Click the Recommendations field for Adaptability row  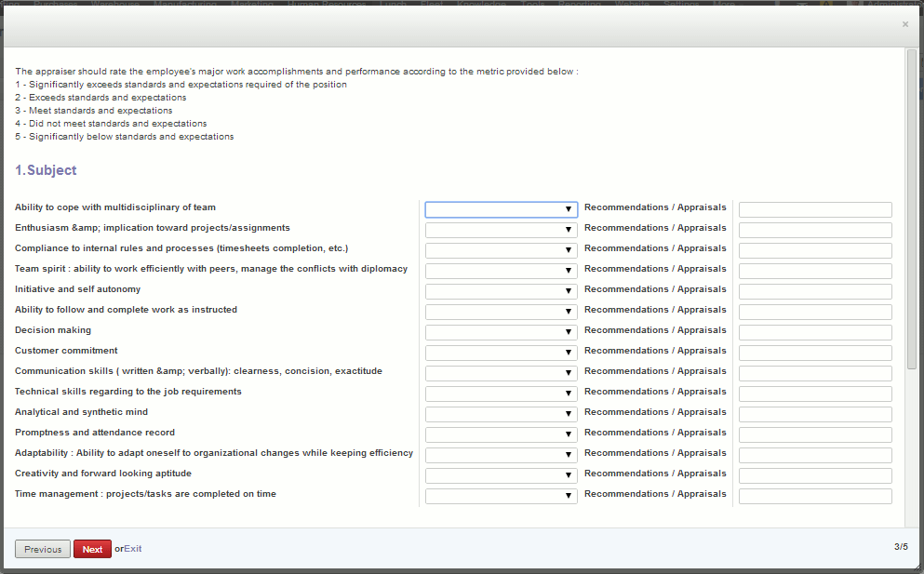814,455
